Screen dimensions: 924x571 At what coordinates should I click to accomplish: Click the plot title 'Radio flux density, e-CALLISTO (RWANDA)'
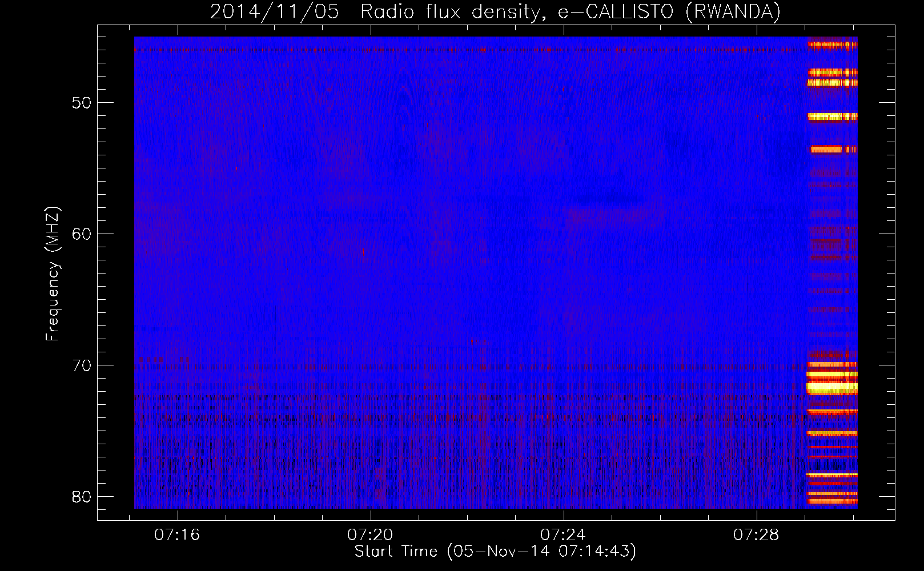(x=571, y=12)
